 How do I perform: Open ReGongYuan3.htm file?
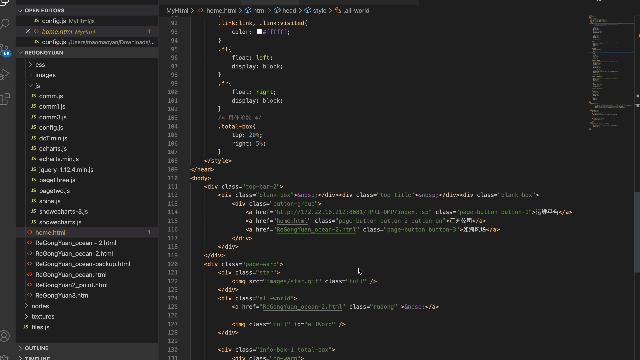click(62, 296)
